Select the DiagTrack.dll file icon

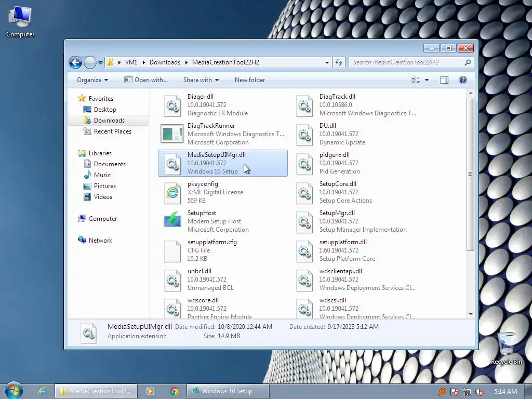[x=304, y=105]
